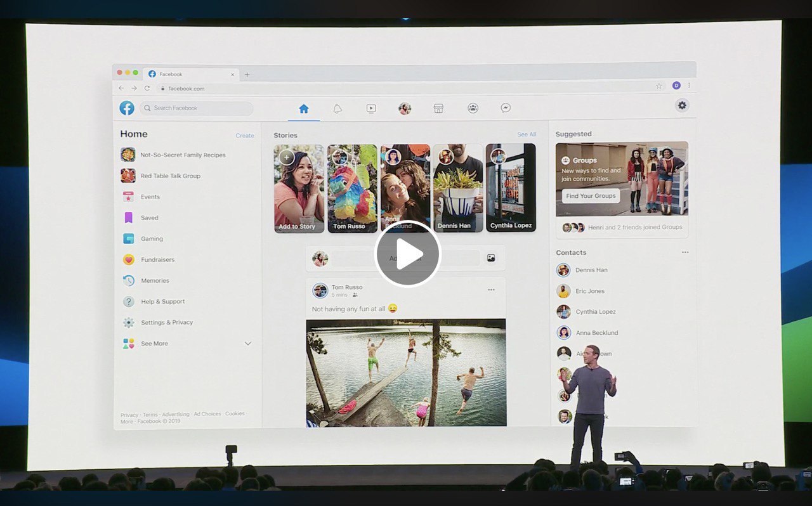Open the Groups tab icon
This screenshot has width=812, height=506.
[x=473, y=108]
